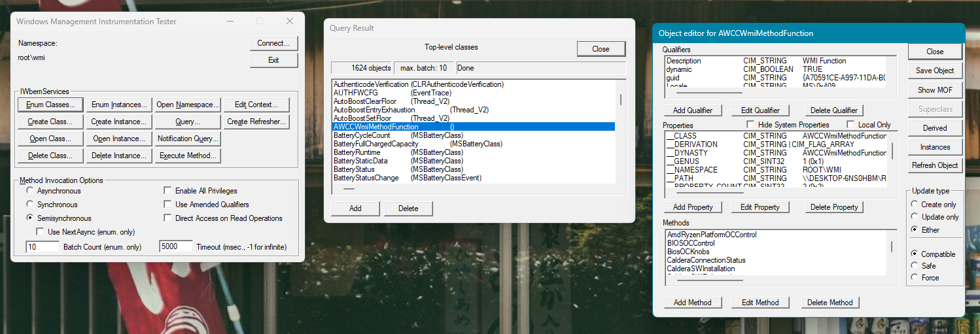The width and height of the screenshot is (980, 334).
Task: Open the Query... dialog
Action: 188,122
